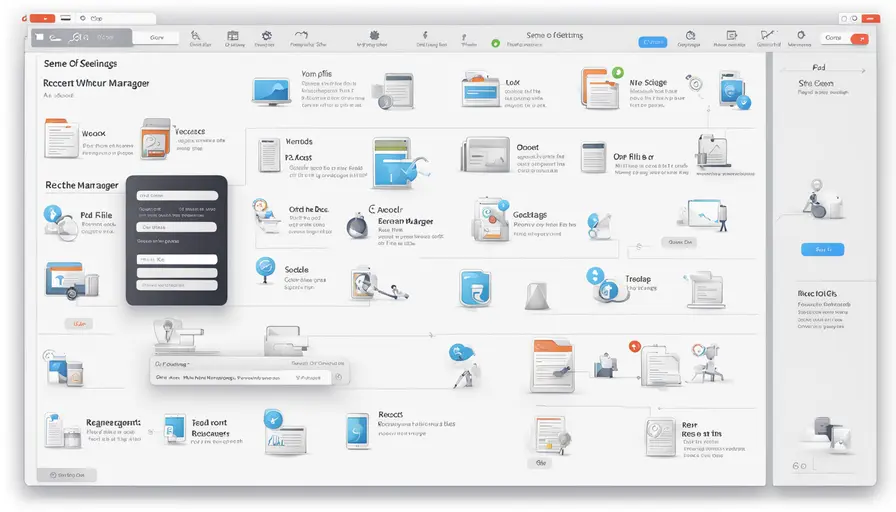Toggle the orange switch in top-right toolbar

point(858,38)
